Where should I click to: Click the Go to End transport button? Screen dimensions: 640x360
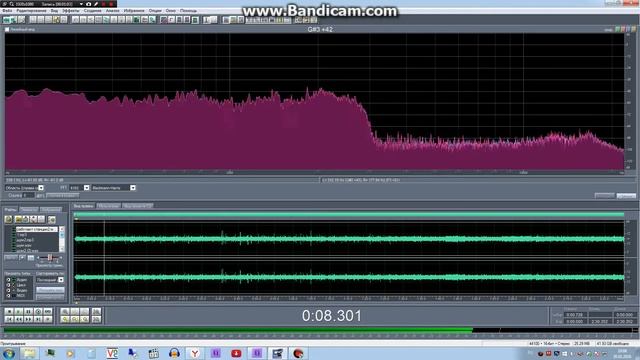click(38, 319)
